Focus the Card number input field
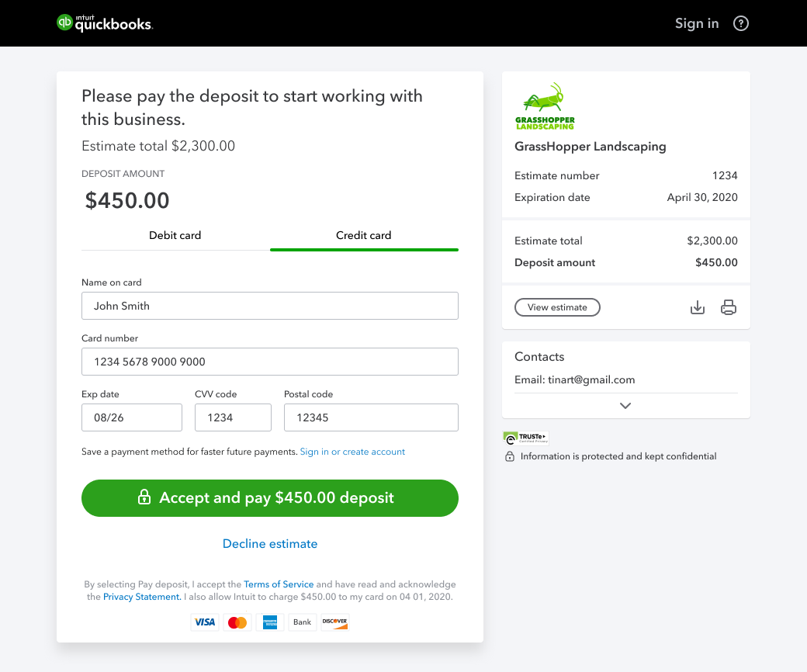This screenshot has height=672, width=807. (x=269, y=362)
